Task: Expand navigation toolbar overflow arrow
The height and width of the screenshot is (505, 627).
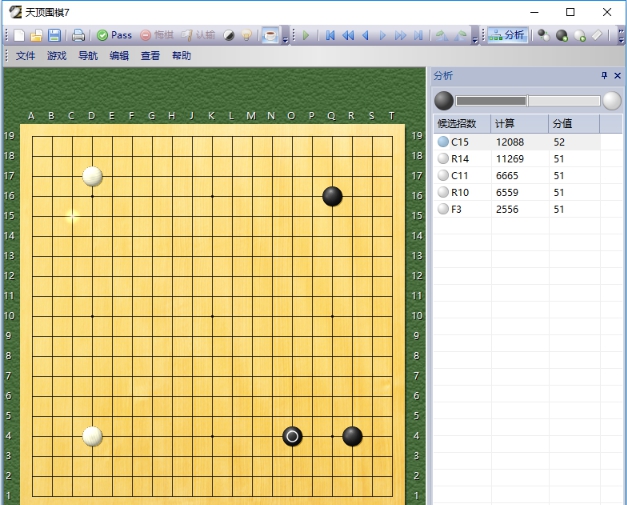Action: (475, 40)
